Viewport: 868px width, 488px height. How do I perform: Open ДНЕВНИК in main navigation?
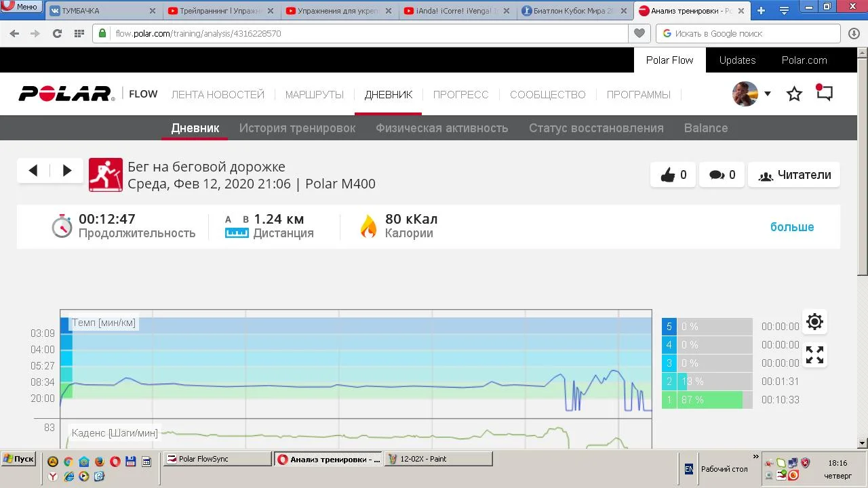pos(389,94)
